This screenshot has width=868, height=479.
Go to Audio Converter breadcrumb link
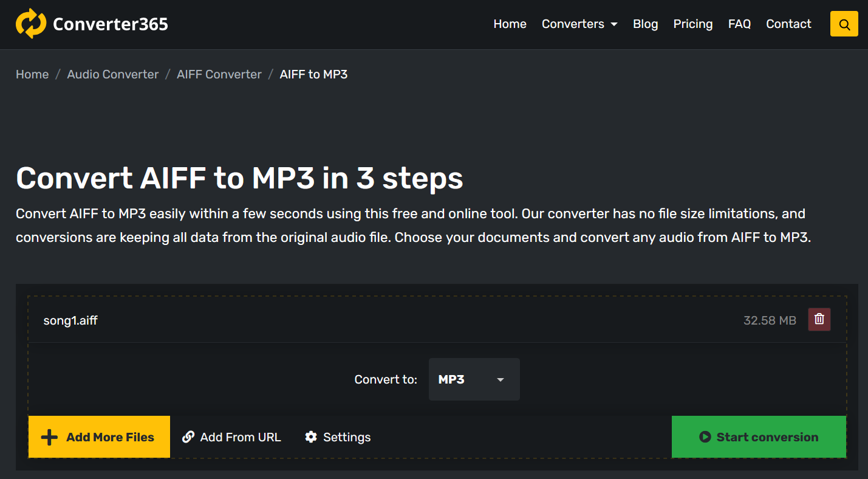tap(112, 74)
